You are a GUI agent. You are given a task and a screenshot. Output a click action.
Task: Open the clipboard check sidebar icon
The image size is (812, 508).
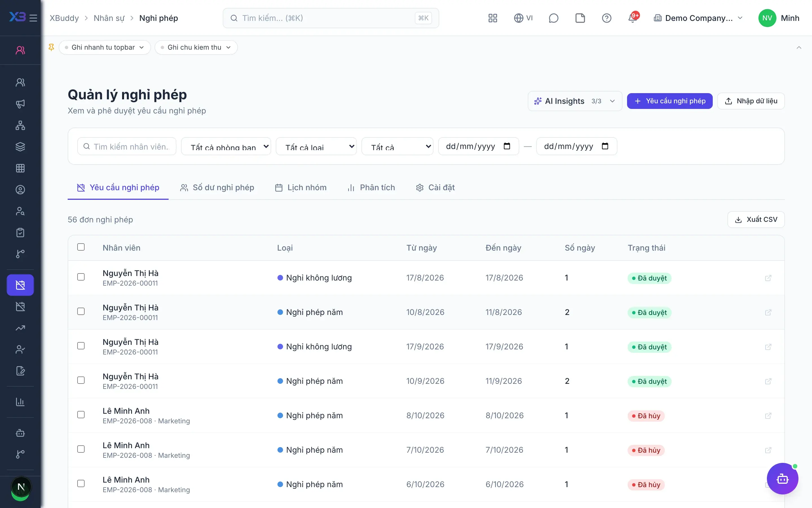pyautogui.click(x=20, y=233)
